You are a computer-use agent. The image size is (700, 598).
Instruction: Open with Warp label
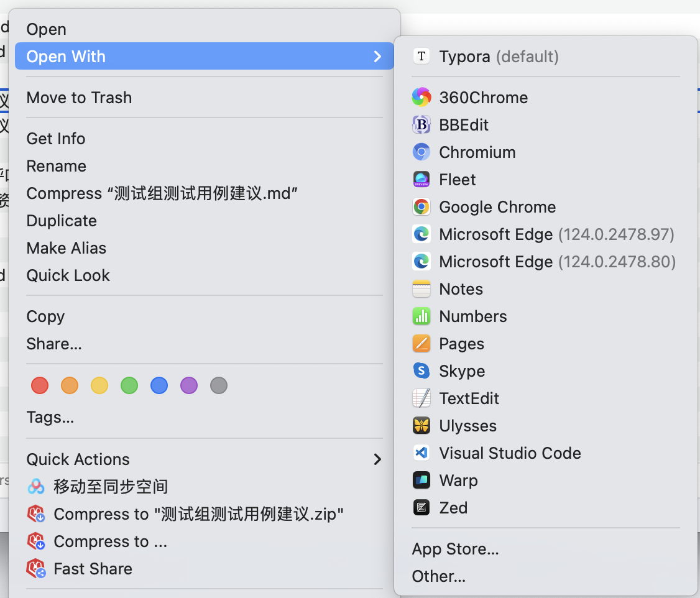(x=458, y=480)
